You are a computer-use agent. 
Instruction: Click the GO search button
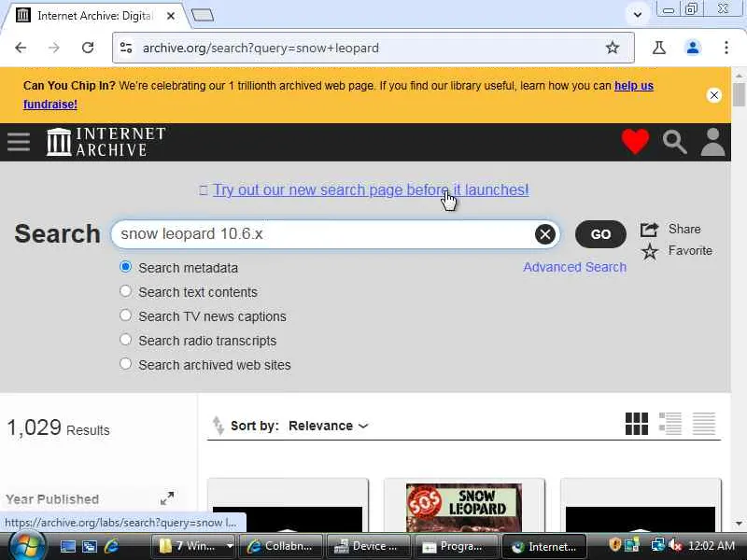pyautogui.click(x=600, y=234)
